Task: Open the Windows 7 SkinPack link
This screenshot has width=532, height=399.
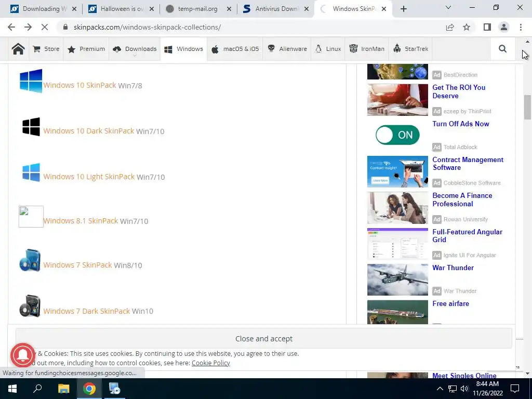Action: (78, 265)
